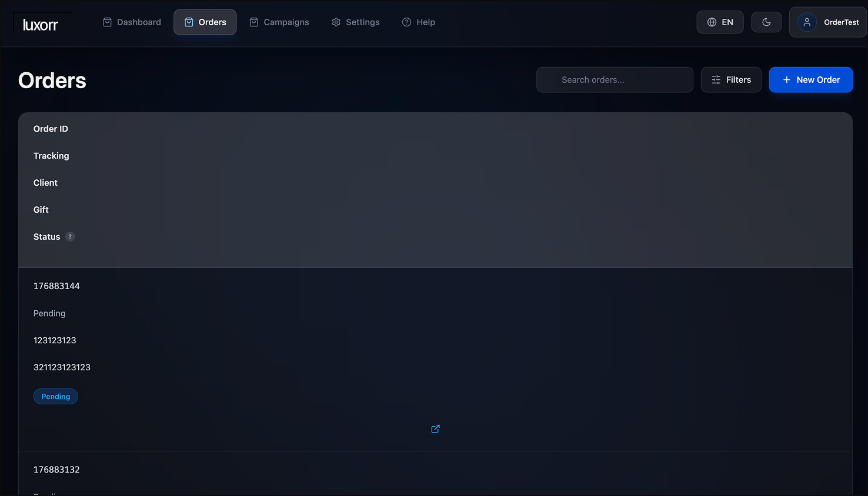Image resolution: width=868 pixels, height=496 pixels.
Task: Click the Pending status badge
Action: point(56,397)
